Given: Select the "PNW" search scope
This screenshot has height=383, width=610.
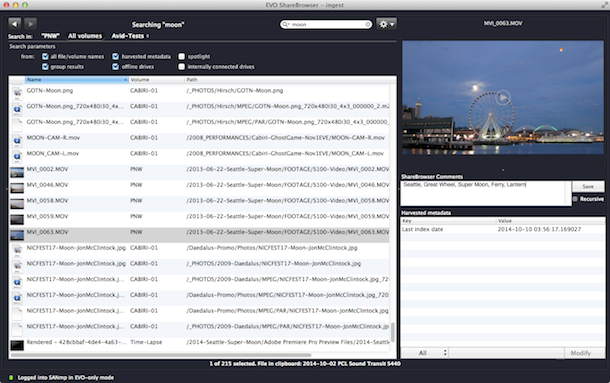Looking at the screenshot, I should coord(51,36).
